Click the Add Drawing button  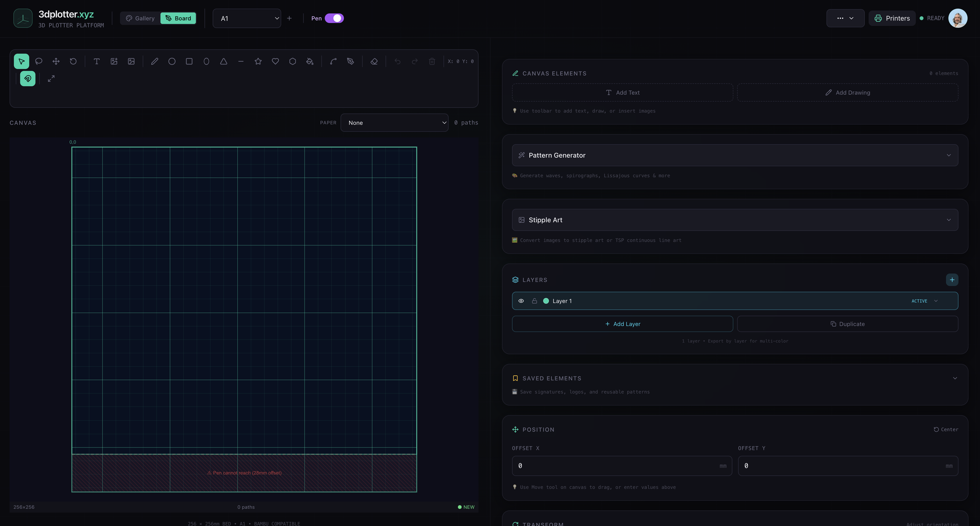click(x=848, y=93)
